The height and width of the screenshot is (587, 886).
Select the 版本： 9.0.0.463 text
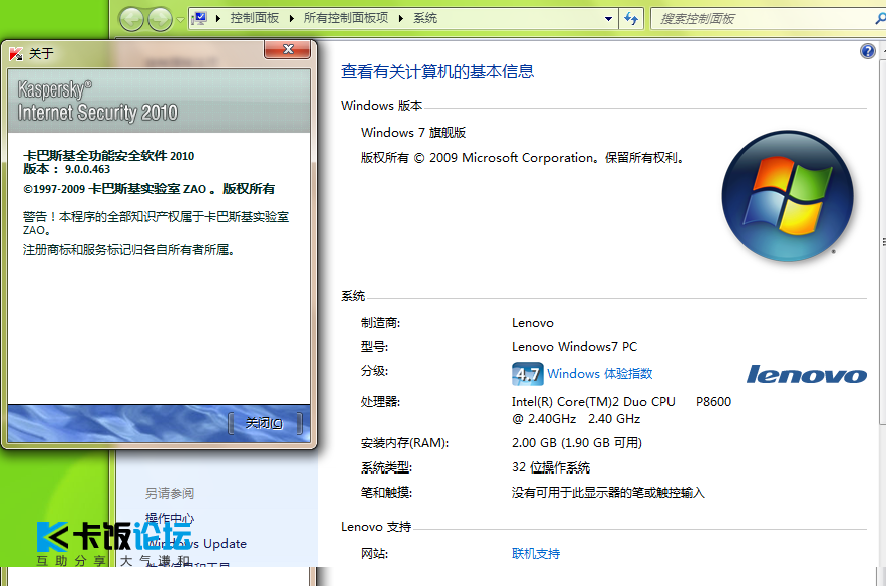(67, 169)
